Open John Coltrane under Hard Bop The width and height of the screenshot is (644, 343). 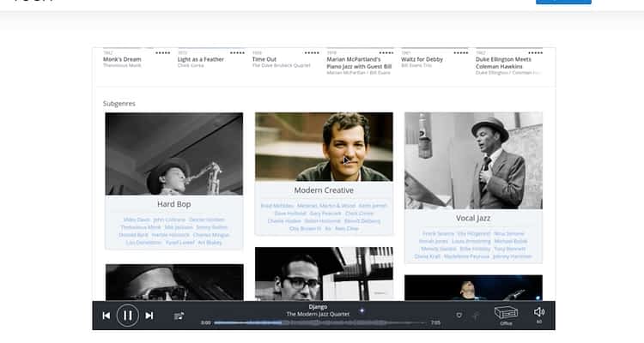pyautogui.click(x=169, y=220)
